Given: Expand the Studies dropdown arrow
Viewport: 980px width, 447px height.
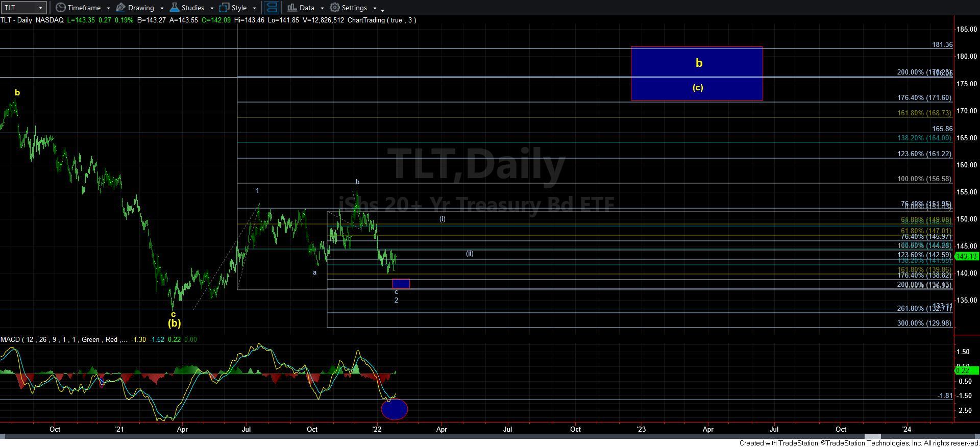Looking at the screenshot, I should (212, 8).
